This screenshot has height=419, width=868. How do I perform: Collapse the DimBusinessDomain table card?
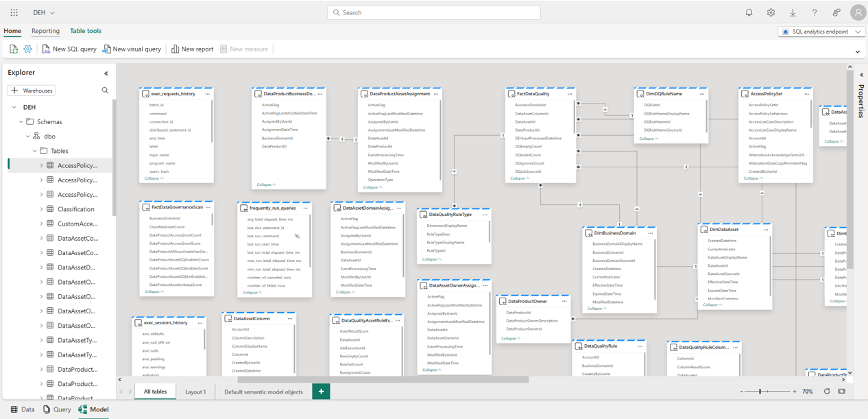[x=596, y=309]
